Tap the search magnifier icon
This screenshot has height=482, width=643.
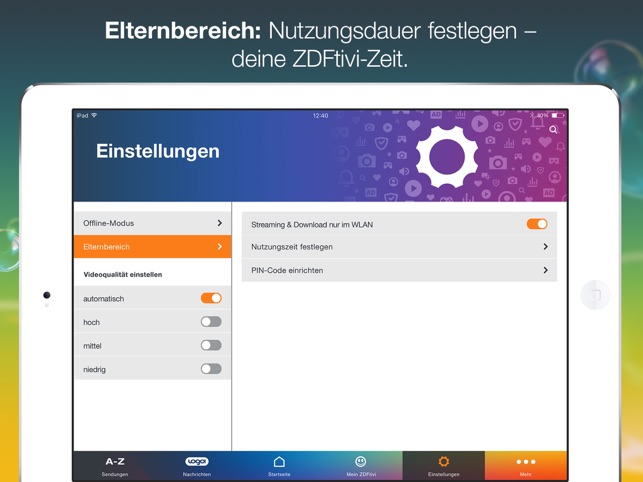pos(553,130)
